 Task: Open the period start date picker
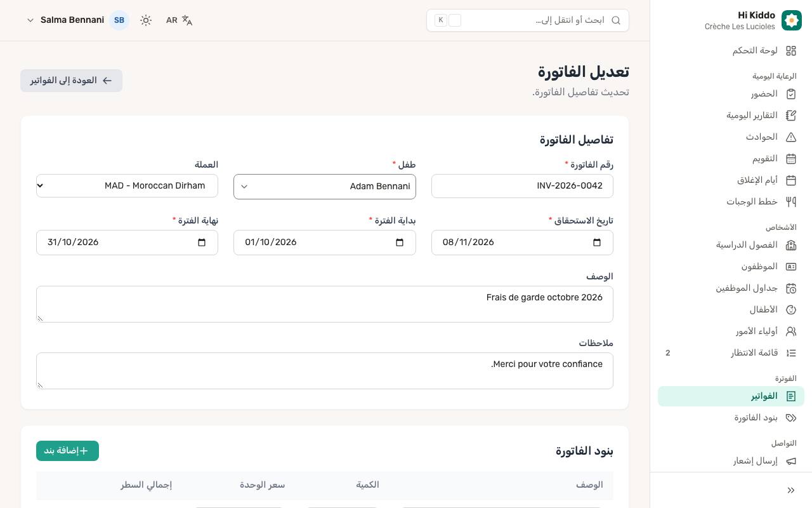(x=400, y=243)
